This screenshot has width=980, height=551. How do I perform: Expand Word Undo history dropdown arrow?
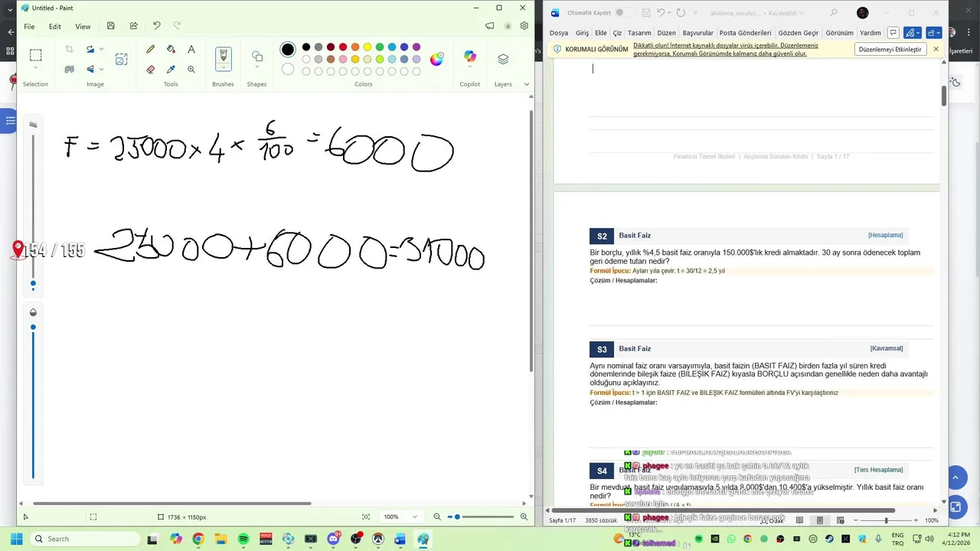pos(669,12)
